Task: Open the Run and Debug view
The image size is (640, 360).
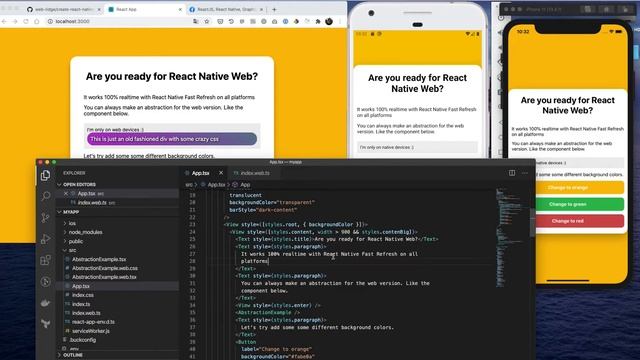Action: (x=45, y=239)
